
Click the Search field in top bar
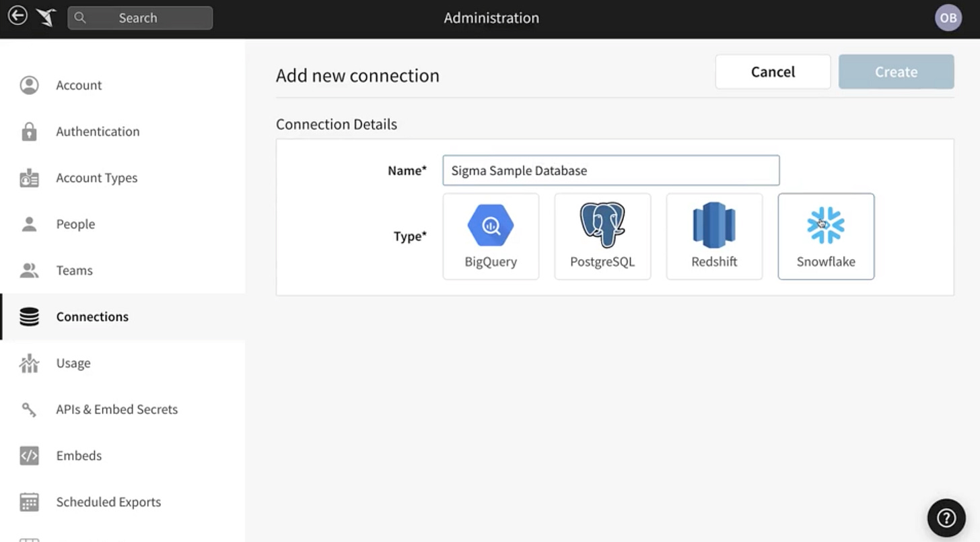(140, 18)
